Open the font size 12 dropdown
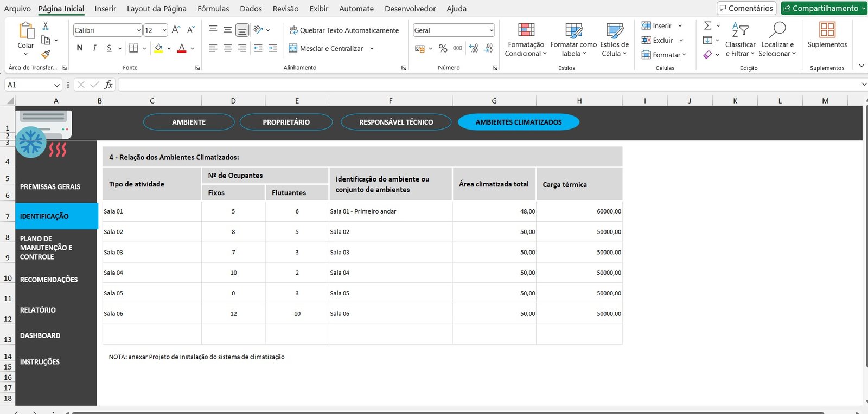The image size is (868, 414). [164, 30]
